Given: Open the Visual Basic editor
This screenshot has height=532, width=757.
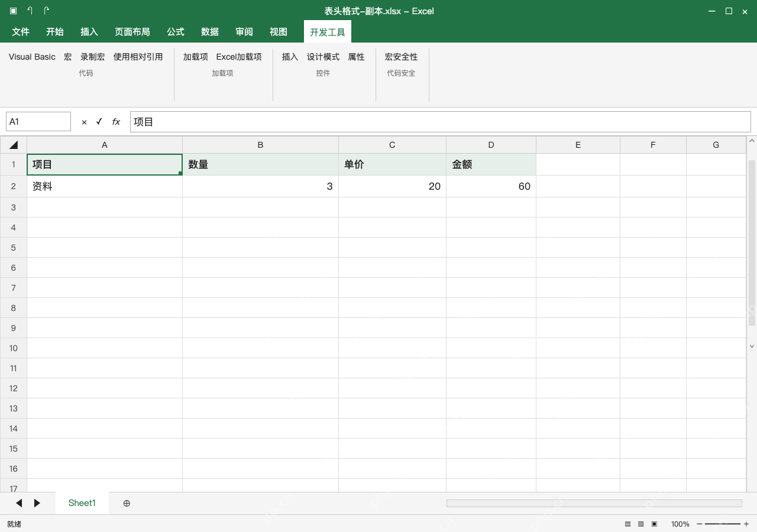Looking at the screenshot, I should (32, 57).
